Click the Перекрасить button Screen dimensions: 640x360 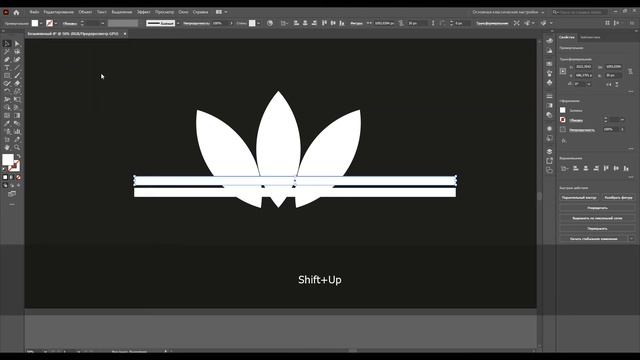pos(598,229)
